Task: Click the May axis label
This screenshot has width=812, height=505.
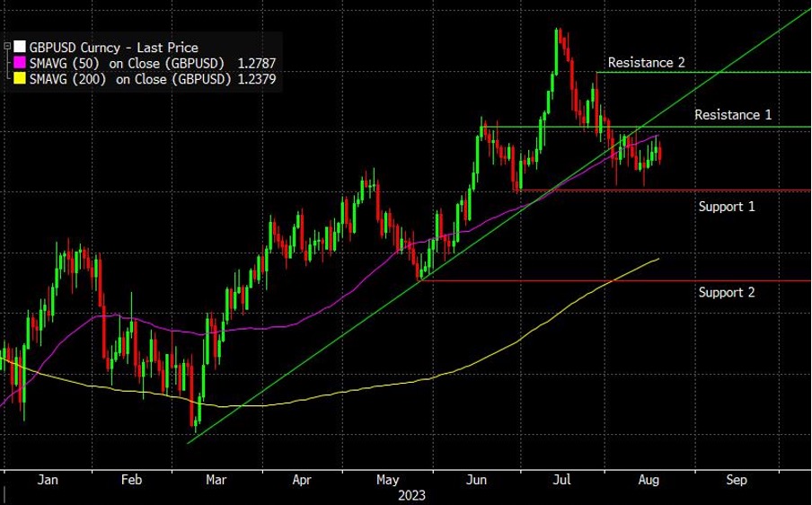Action: pyautogui.click(x=387, y=480)
